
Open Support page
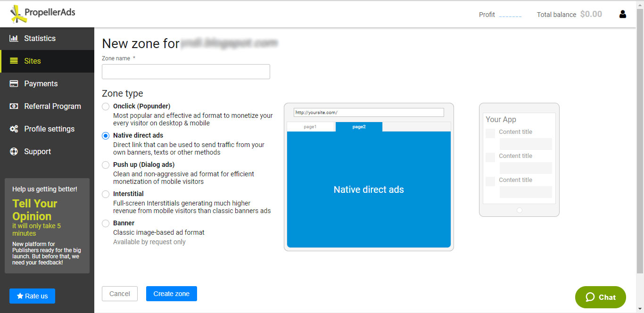[x=47, y=151]
